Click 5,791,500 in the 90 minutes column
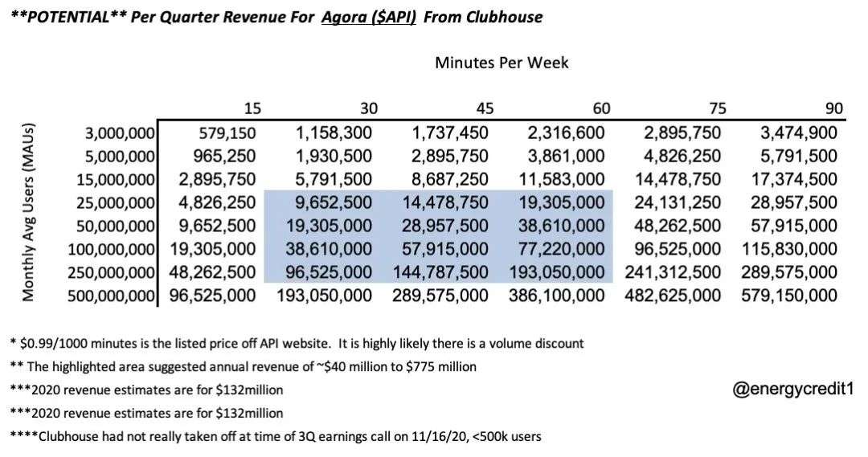868x457 pixels. point(799,157)
